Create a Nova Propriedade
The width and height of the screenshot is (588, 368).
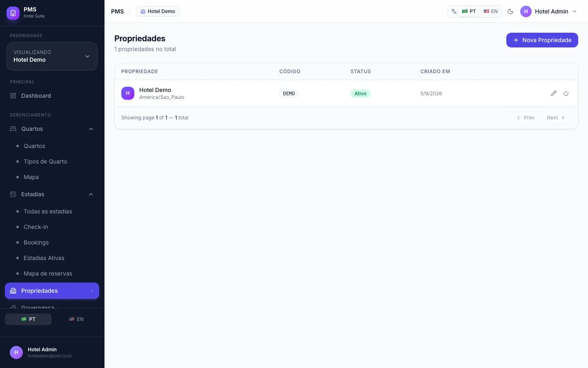pyautogui.click(x=542, y=40)
